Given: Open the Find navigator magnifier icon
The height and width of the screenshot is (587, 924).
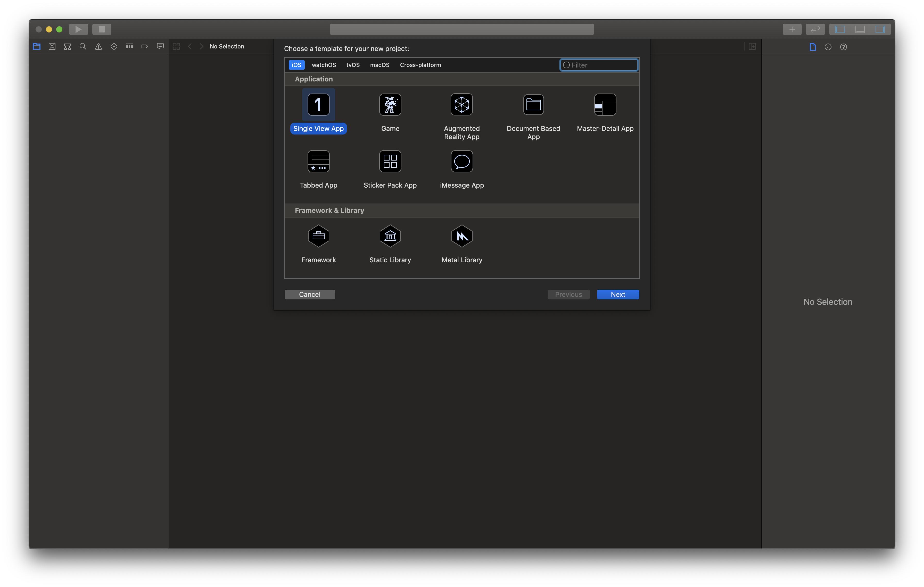Looking at the screenshot, I should point(83,46).
